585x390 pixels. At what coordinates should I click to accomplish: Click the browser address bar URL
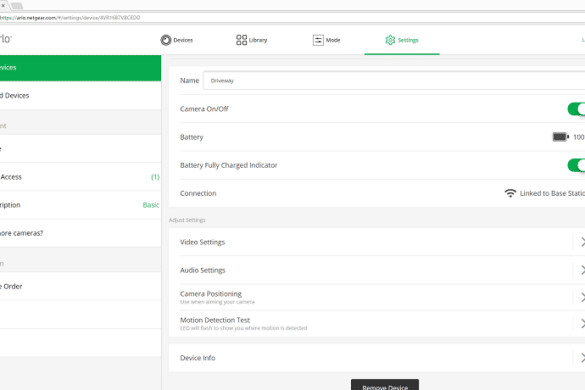[x=70, y=18]
